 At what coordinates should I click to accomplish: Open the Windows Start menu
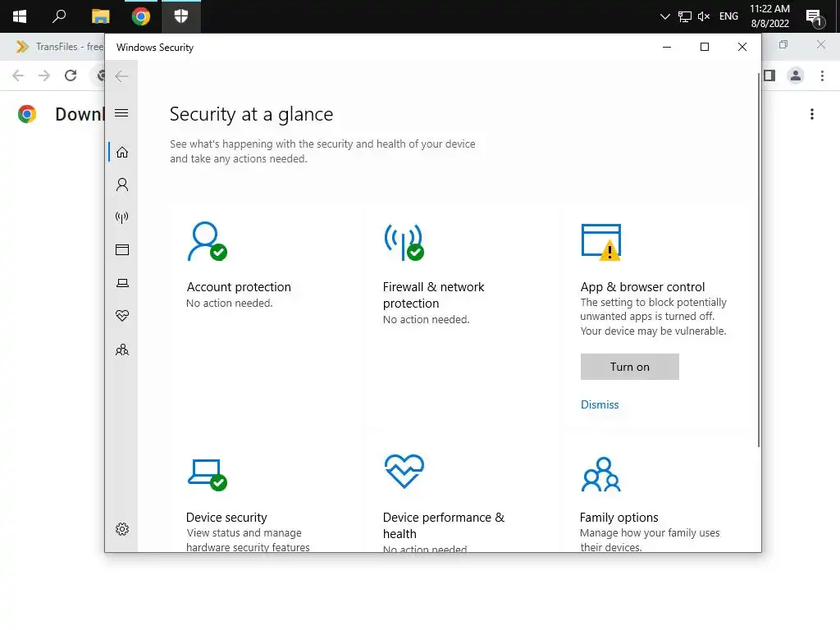coord(20,16)
